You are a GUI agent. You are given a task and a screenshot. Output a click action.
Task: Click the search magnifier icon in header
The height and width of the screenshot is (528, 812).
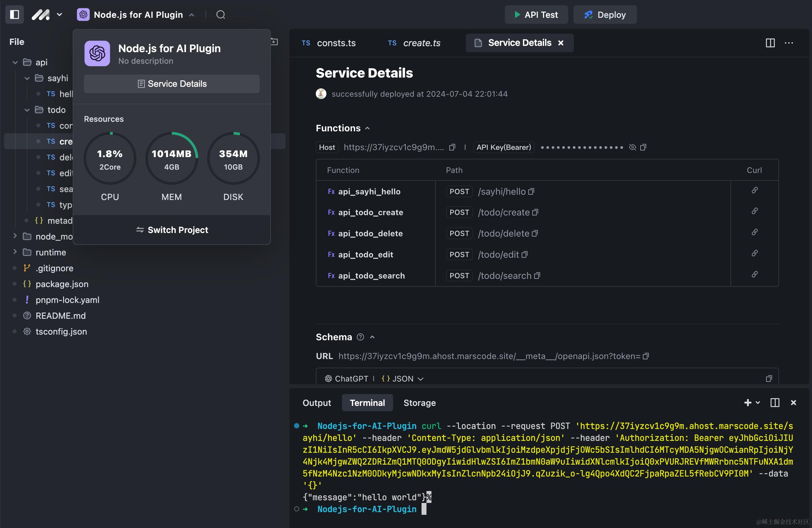click(x=221, y=15)
